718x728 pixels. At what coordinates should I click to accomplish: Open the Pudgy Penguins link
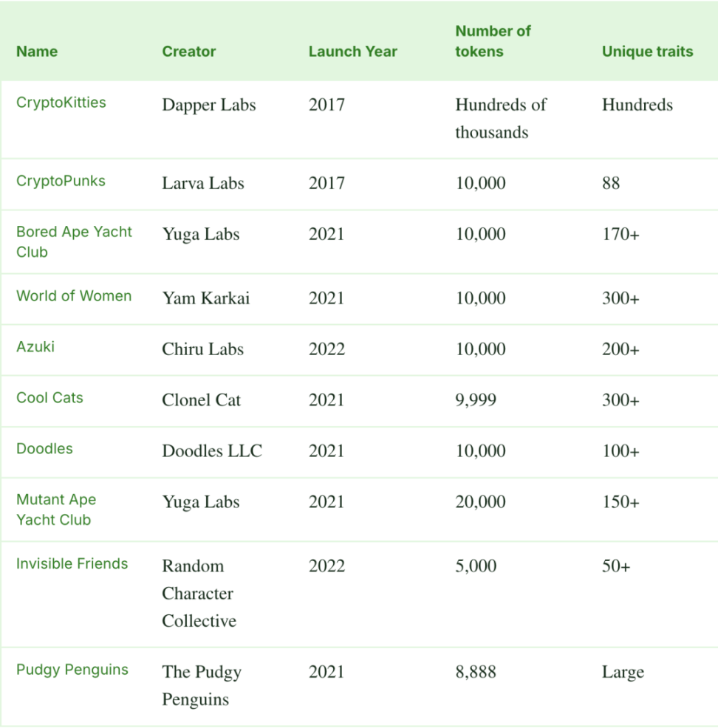pos(72,670)
